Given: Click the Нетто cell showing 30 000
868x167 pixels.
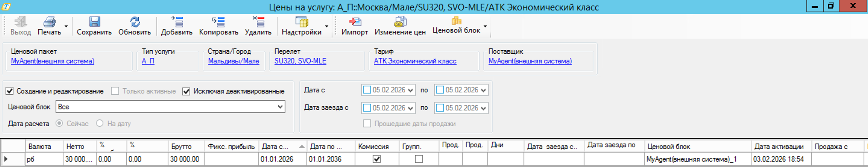Looking at the screenshot, I should pyautogui.click(x=79, y=159).
